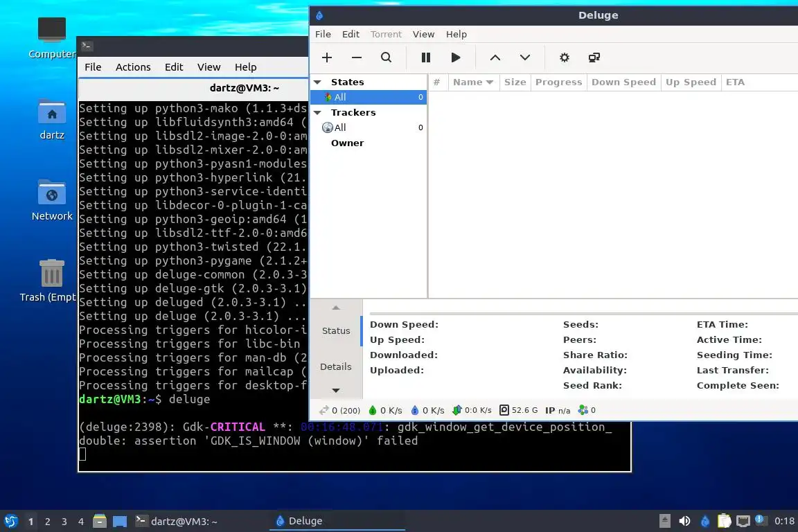Add a torrent with the plus icon
Viewport: 798px width, 532px height.
[x=327, y=57]
